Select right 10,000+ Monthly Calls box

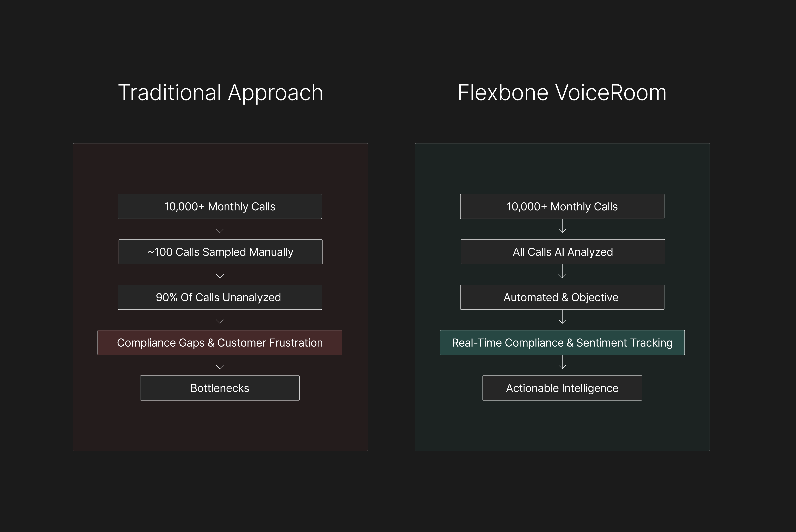562,206
